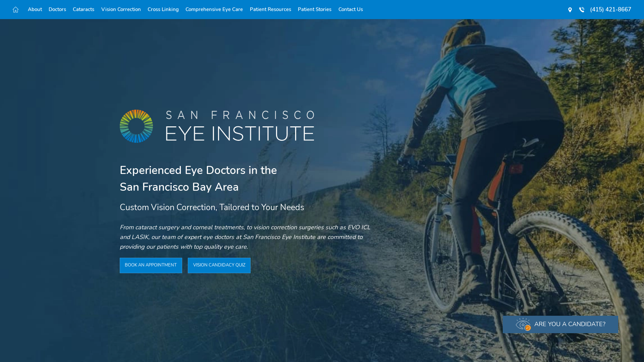This screenshot has width=644, height=362.
Task: Click the Experienced Eye Doctors headline
Action: [x=198, y=179]
